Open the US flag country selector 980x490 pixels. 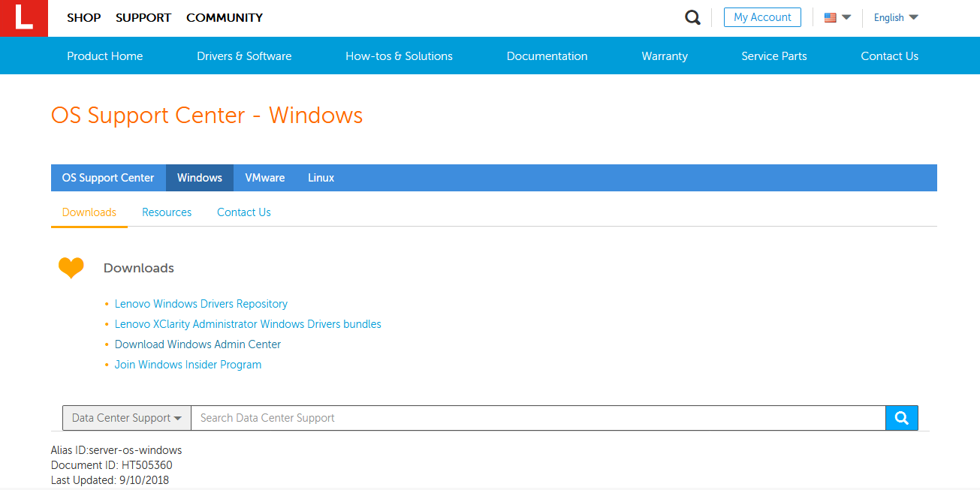tap(837, 17)
